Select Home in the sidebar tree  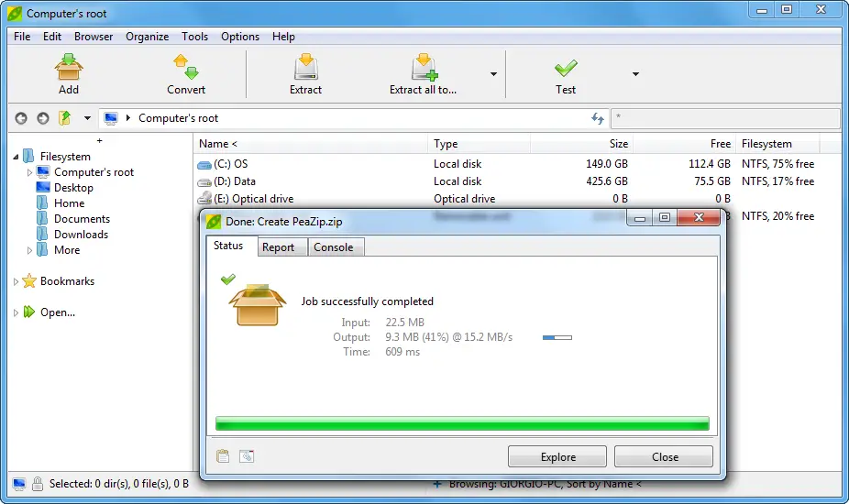point(70,203)
